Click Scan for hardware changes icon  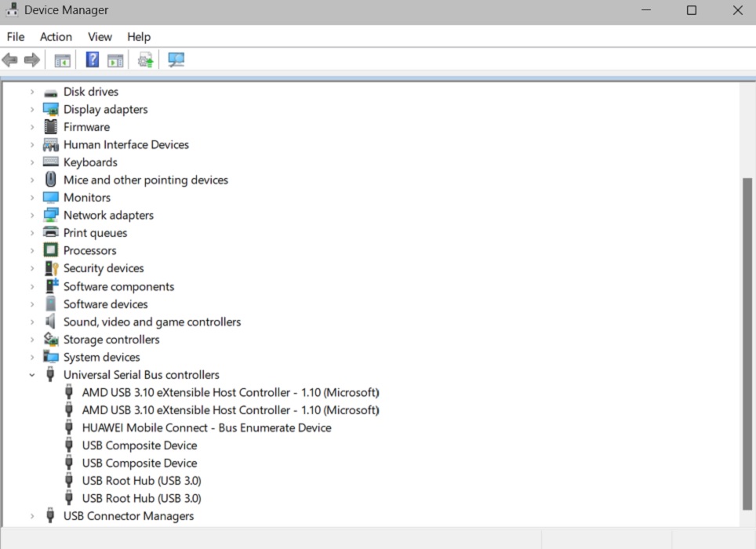(x=144, y=59)
